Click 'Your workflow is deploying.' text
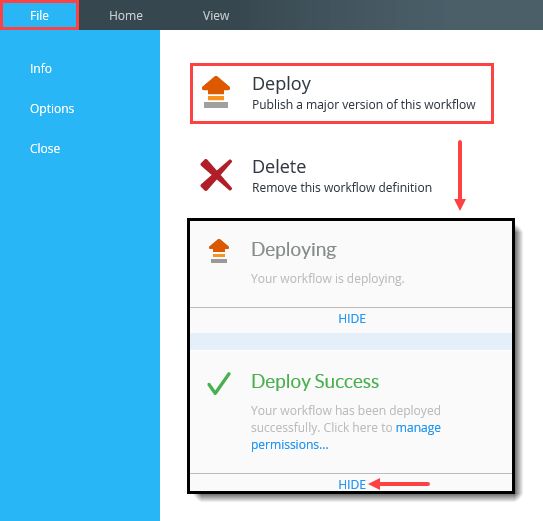This screenshot has width=543, height=521. pos(328,279)
